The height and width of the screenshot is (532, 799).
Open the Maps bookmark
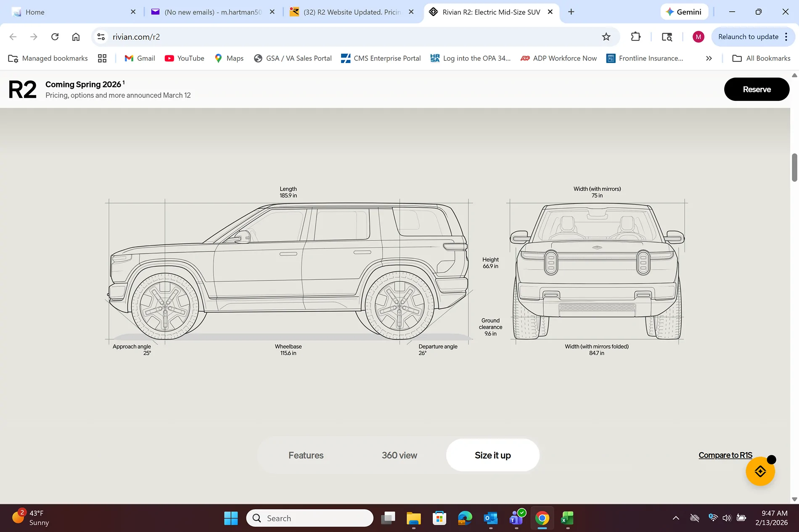coord(229,58)
